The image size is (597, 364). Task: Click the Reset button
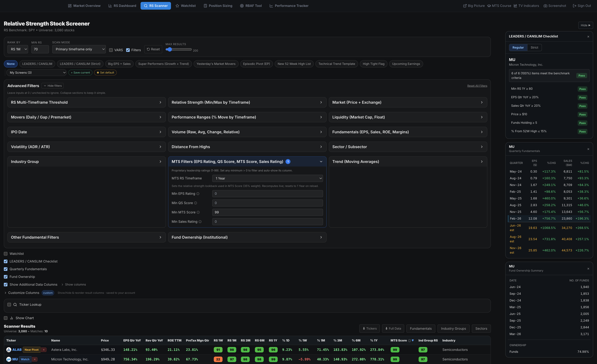click(x=153, y=49)
